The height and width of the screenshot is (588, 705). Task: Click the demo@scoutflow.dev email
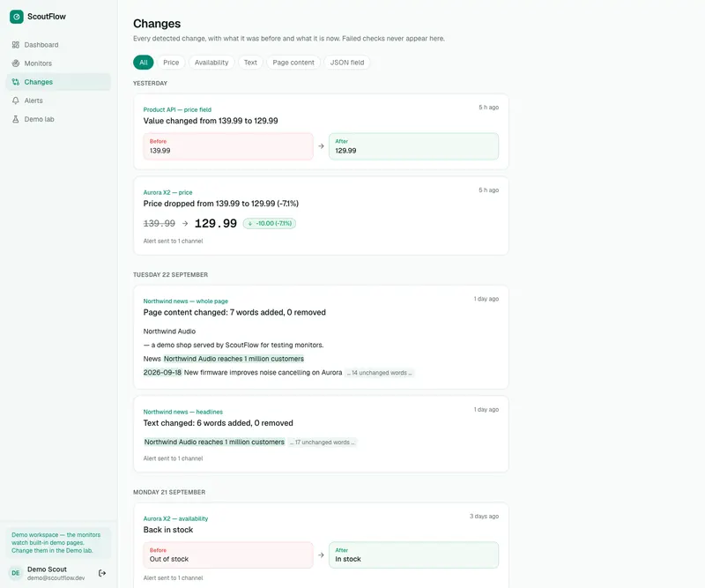click(x=56, y=578)
